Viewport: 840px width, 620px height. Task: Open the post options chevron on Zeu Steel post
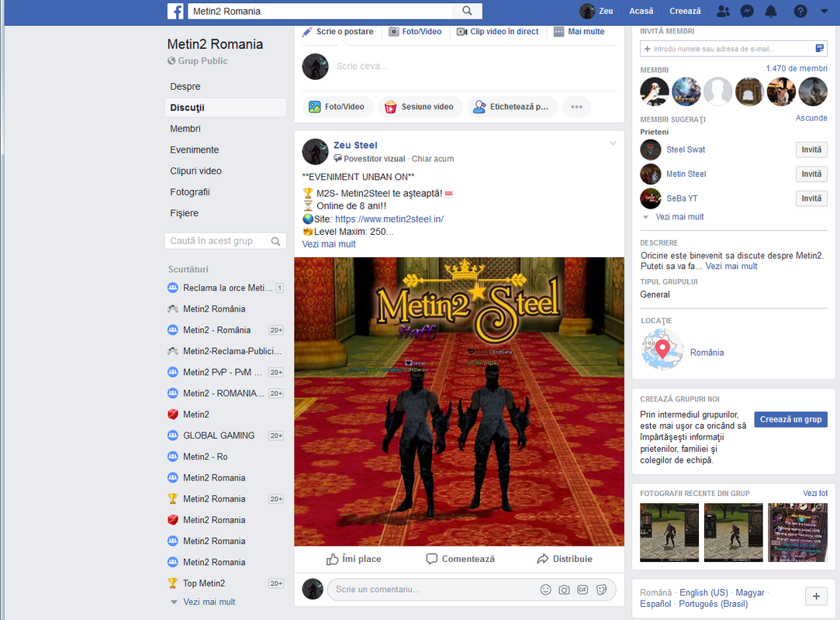613,143
